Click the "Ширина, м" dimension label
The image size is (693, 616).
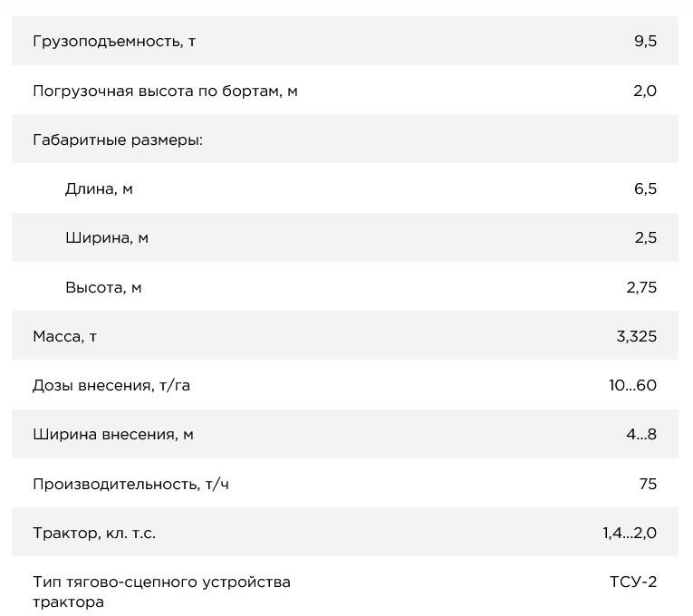[x=107, y=238]
